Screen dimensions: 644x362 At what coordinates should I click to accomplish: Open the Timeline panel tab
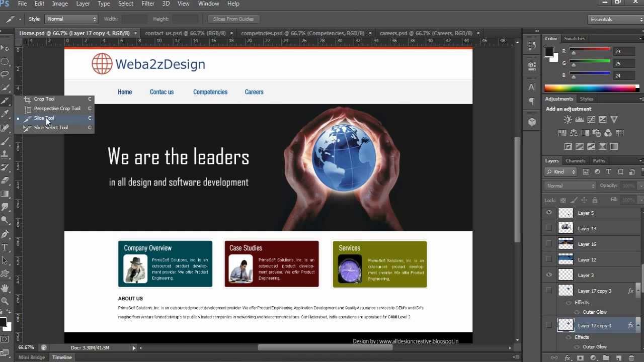coord(62,357)
